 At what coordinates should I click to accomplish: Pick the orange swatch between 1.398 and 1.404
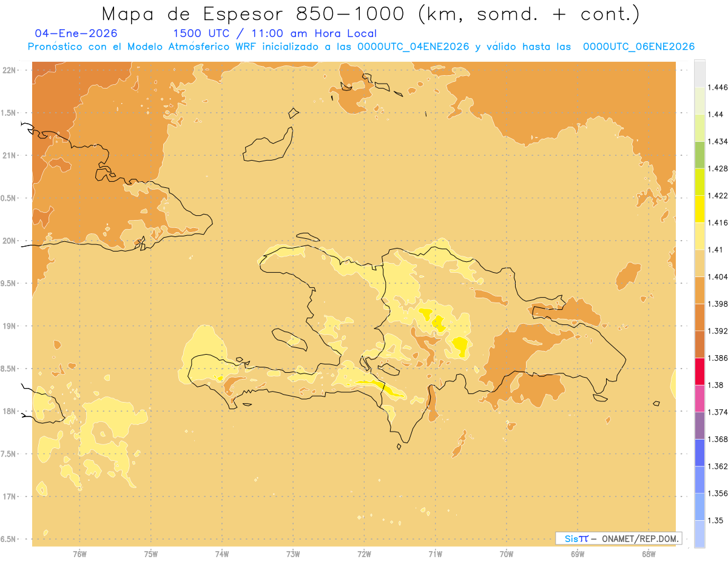(699, 290)
